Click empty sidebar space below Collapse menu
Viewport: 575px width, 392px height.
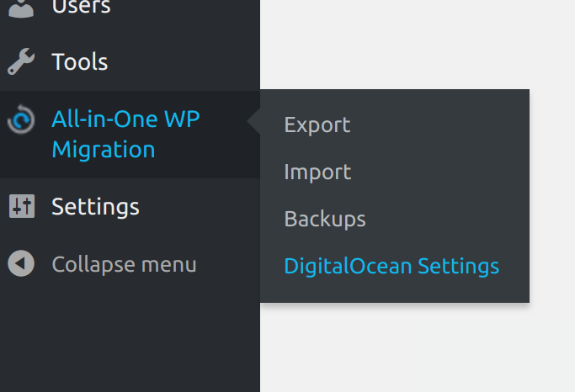pyautogui.click(x=126, y=336)
